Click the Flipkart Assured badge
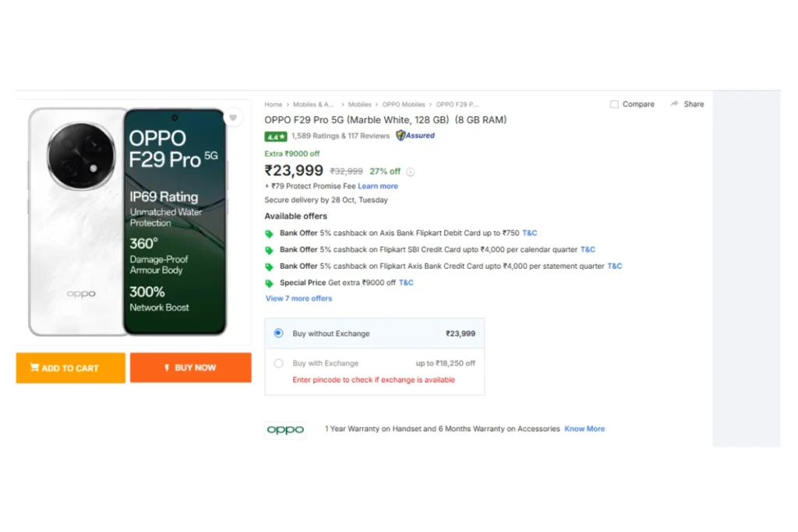Image resolution: width=798 pixels, height=532 pixels. tap(415, 136)
